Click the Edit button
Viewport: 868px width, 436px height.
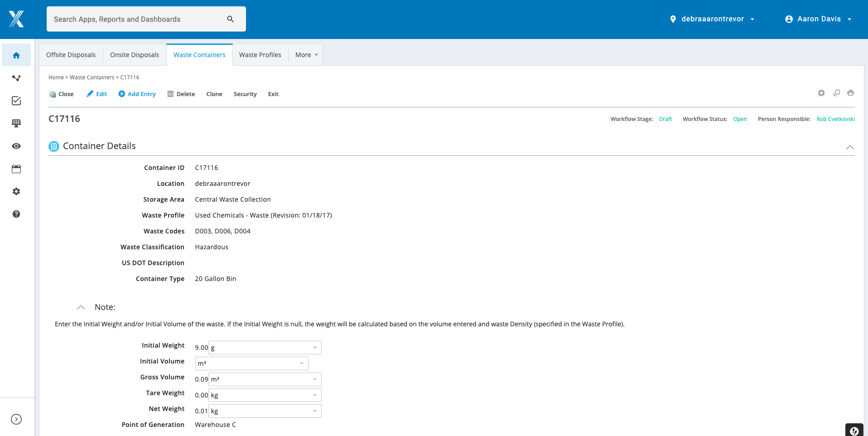[x=97, y=94]
